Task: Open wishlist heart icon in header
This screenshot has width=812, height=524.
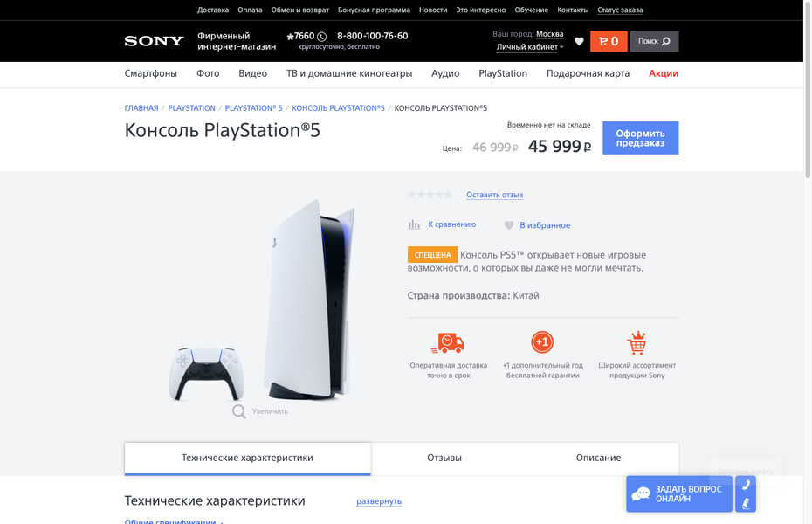Action: coord(579,41)
